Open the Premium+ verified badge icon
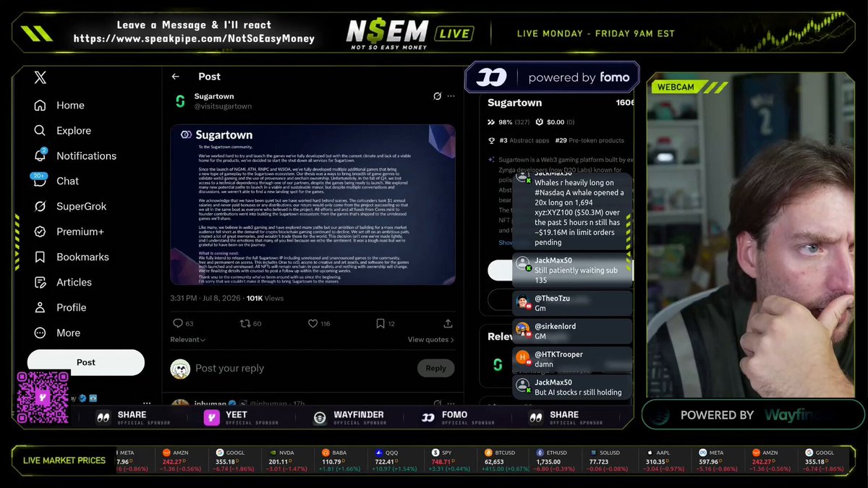868x488 pixels. (41, 231)
